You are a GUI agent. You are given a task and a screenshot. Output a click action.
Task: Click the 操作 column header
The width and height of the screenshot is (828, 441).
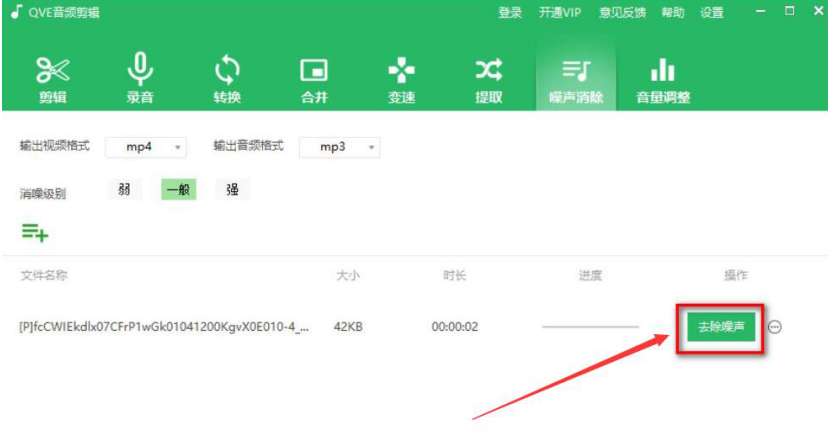(736, 275)
